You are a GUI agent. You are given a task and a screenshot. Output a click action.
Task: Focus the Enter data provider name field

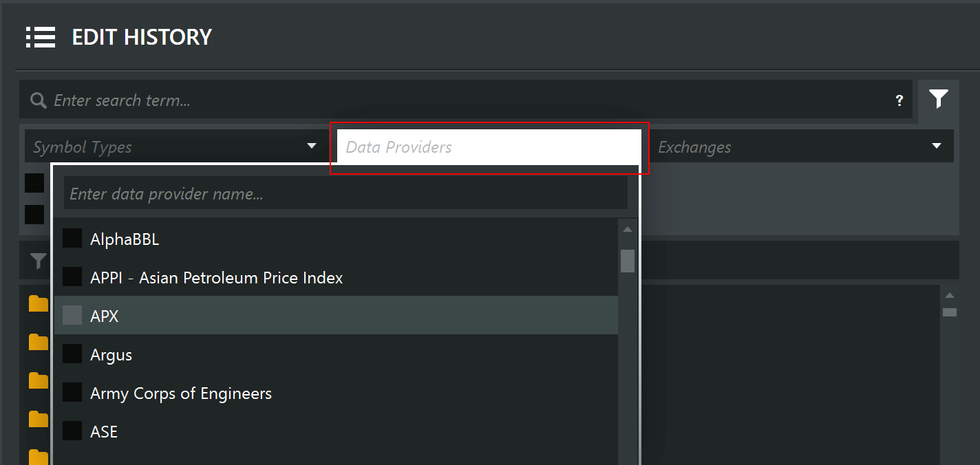pos(345,194)
